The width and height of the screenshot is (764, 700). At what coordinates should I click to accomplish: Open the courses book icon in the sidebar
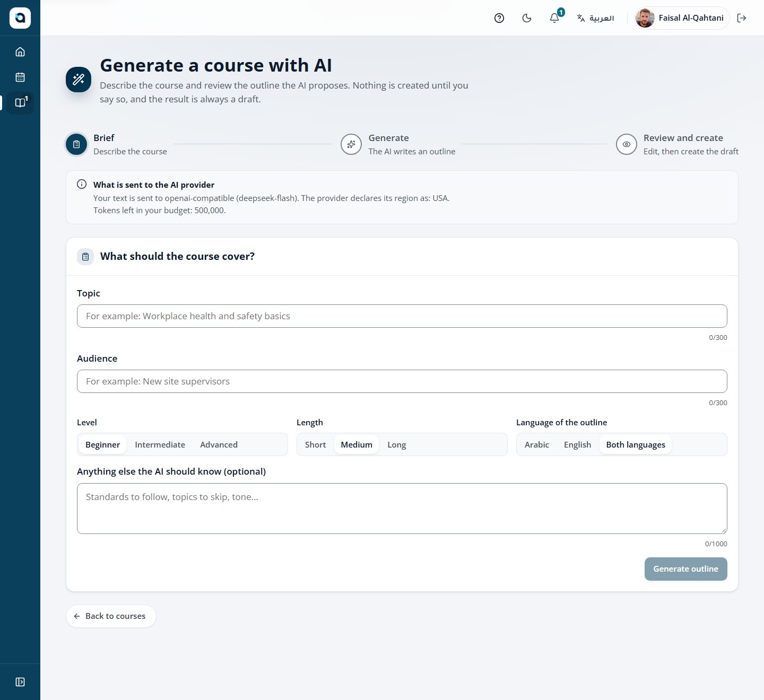(20, 103)
